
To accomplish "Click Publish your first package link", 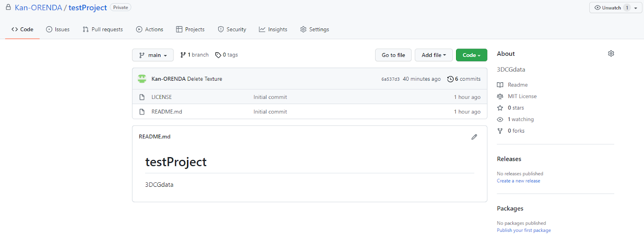I will coord(524,230).
